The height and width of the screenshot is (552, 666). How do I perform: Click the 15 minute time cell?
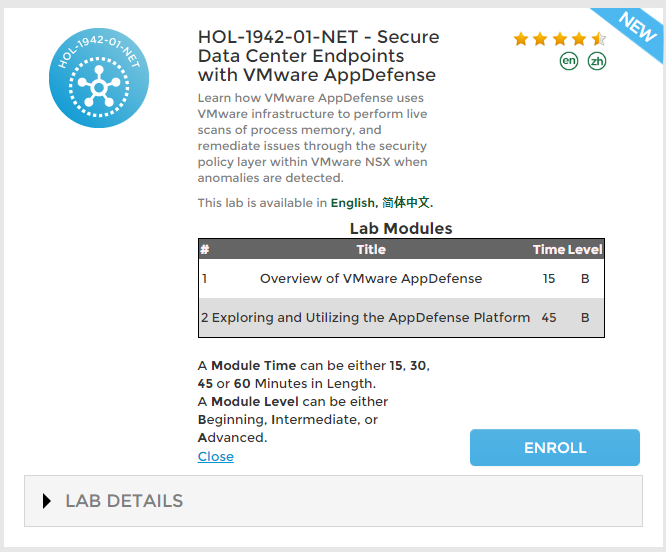tap(549, 279)
